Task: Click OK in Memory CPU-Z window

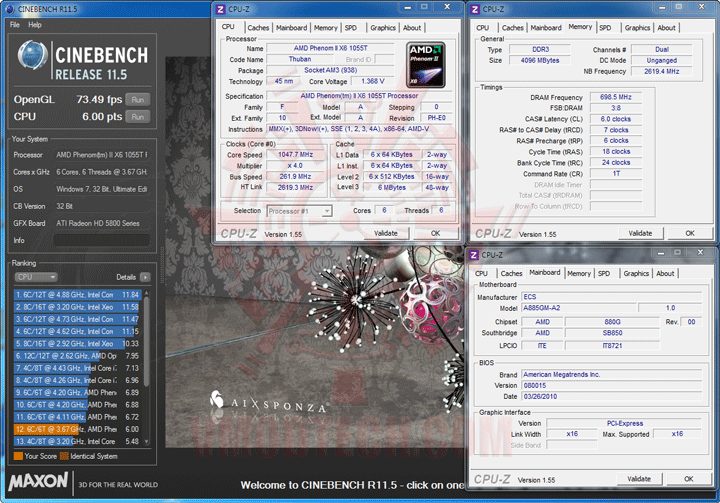Action: (690, 233)
